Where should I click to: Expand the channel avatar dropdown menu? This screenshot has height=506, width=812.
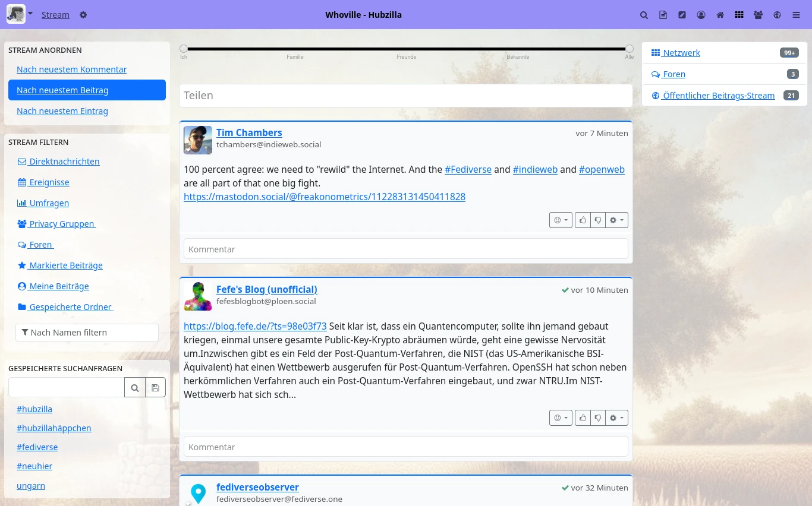tap(30, 13)
